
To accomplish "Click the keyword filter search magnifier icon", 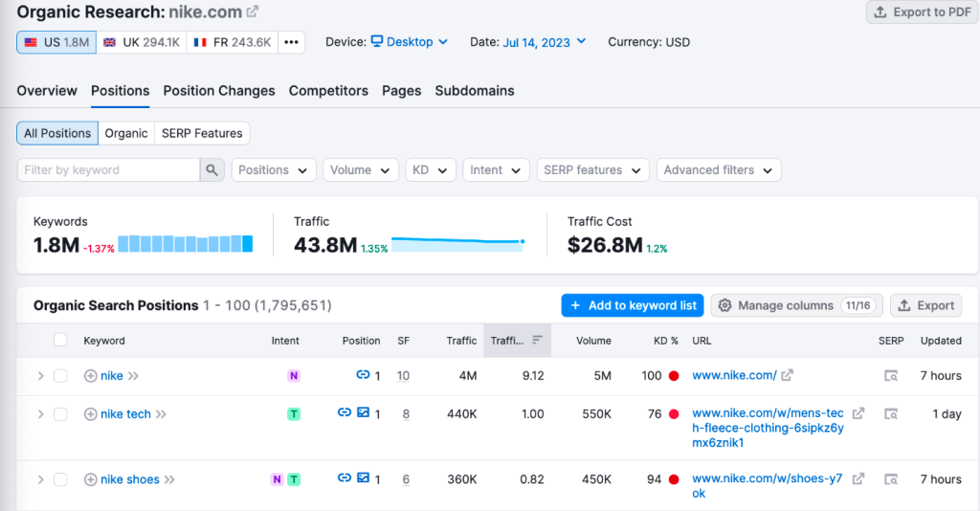I will [x=212, y=170].
